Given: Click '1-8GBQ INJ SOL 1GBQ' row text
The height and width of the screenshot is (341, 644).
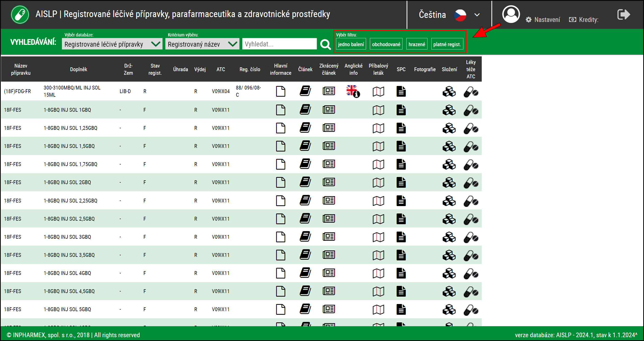Looking at the screenshot, I should point(67,110).
